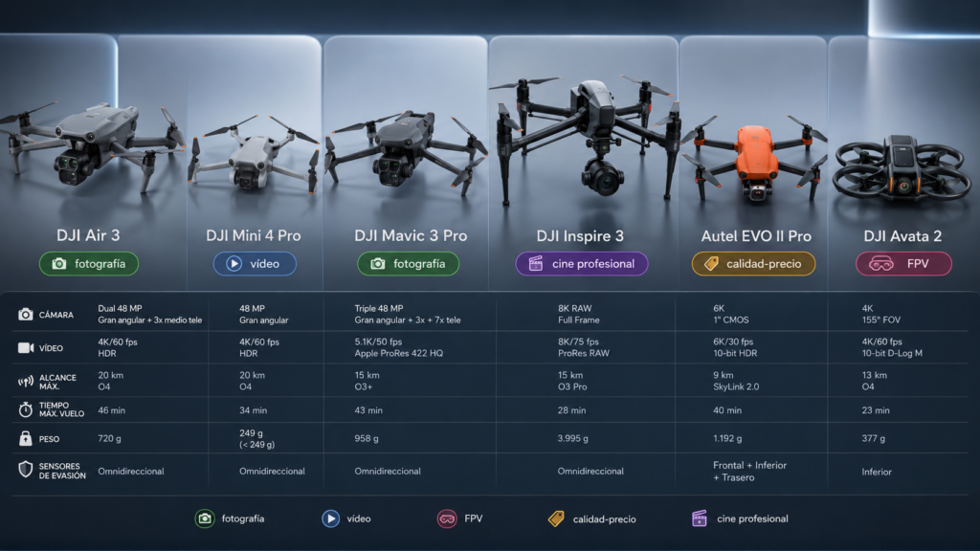Click the '43 min' flight time cell
This screenshot has height=551, width=980.
[x=368, y=410]
